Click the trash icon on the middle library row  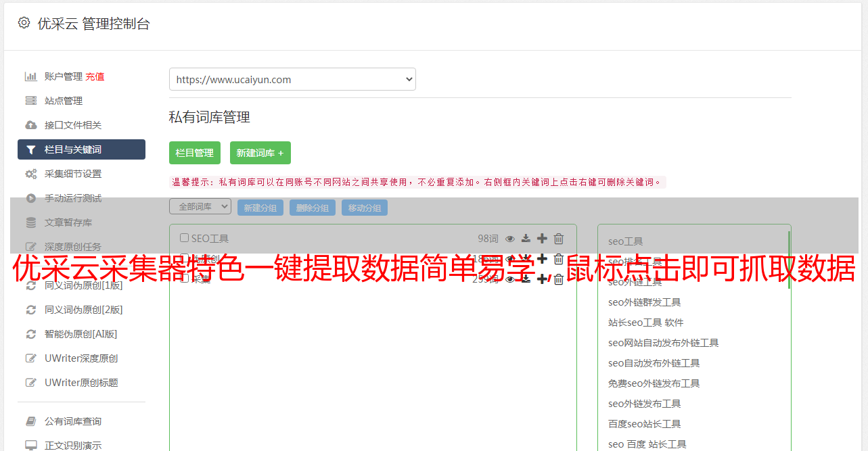[x=559, y=258]
